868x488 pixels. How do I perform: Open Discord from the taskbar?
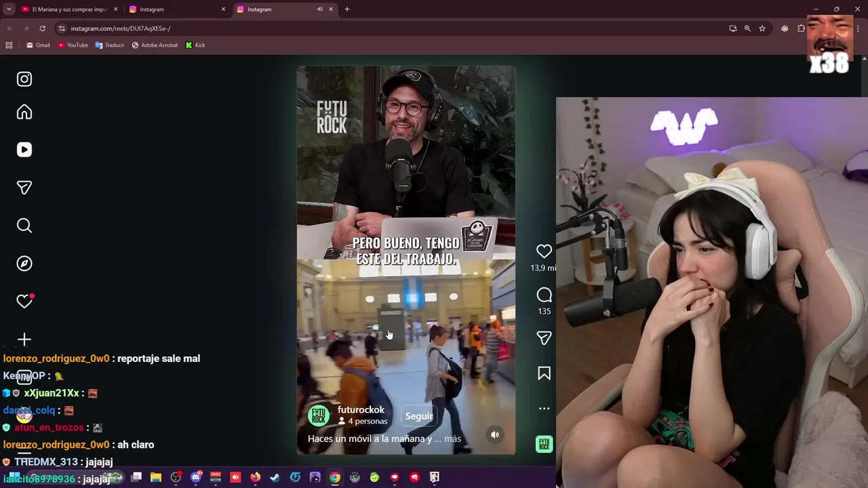pyautogui.click(x=196, y=478)
